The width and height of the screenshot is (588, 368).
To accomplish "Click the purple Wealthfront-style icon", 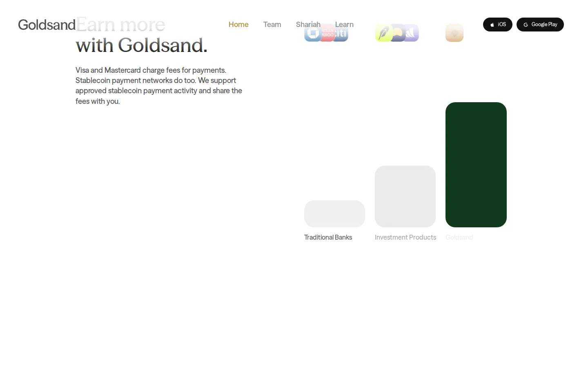I will [411, 33].
